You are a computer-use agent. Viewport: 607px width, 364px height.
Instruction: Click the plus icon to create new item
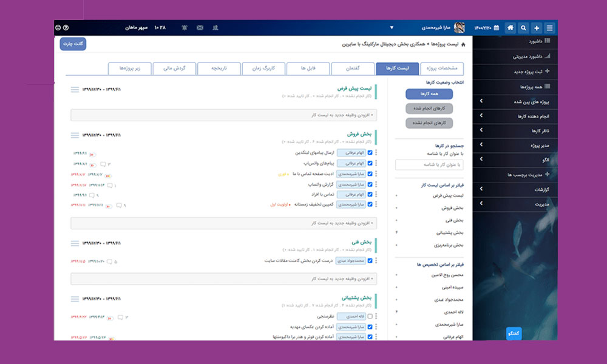click(537, 27)
